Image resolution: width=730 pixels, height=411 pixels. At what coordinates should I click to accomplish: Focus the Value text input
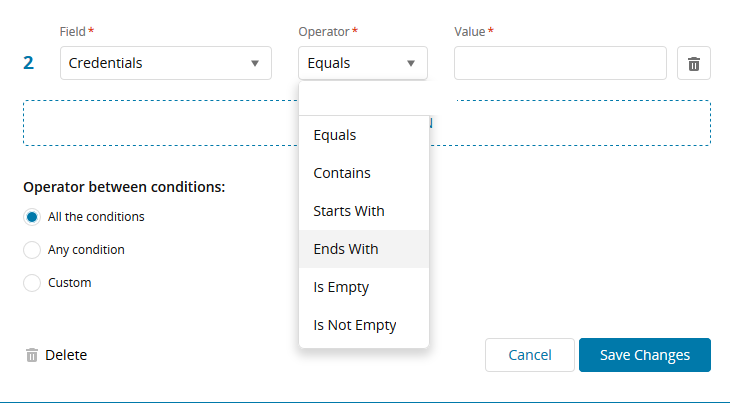click(x=560, y=63)
